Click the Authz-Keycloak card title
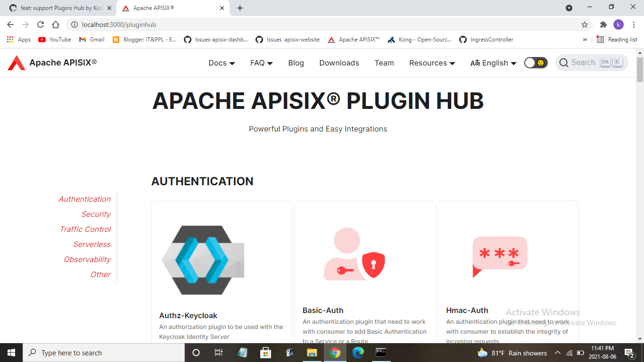 click(x=188, y=315)
